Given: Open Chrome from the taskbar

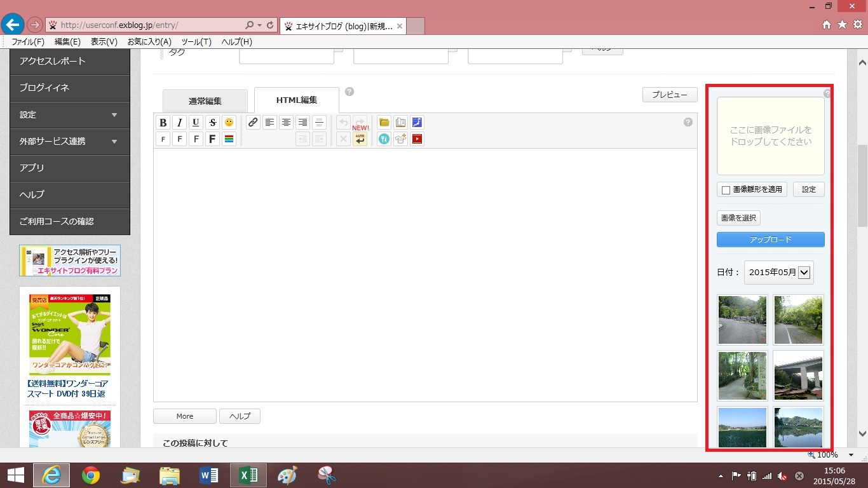Looking at the screenshot, I should tap(91, 475).
